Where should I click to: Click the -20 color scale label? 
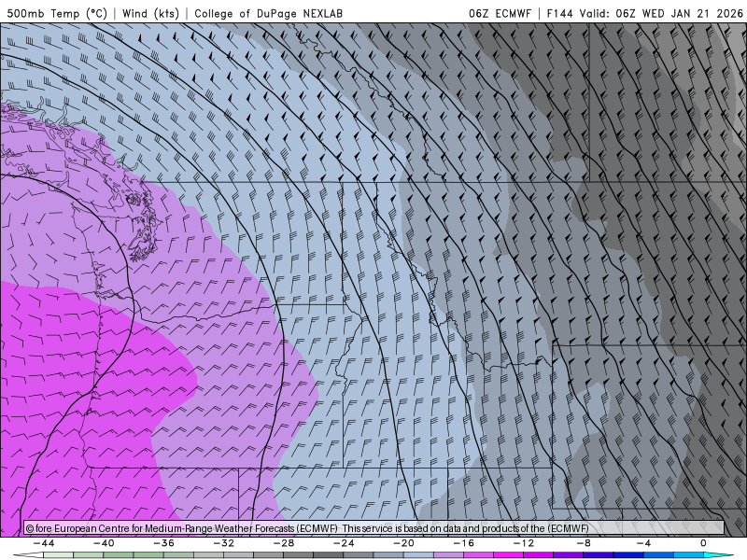tap(404, 543)
